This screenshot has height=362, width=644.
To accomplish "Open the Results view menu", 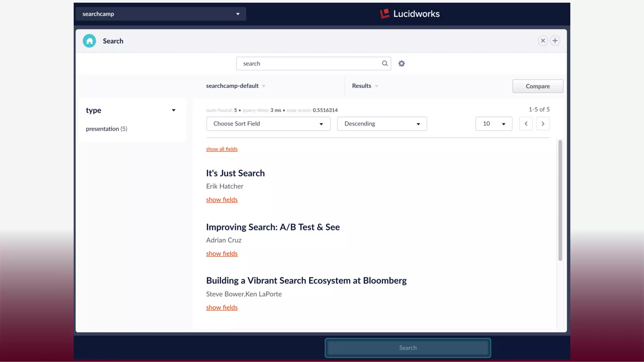I will [365, 86].
